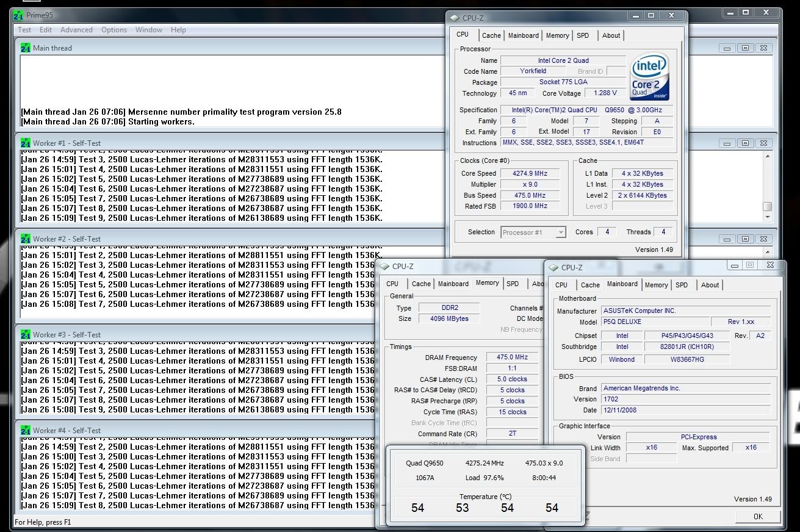Open the Window menu in Prime95
Screen dimensions: 800x532
coord(149,29)
